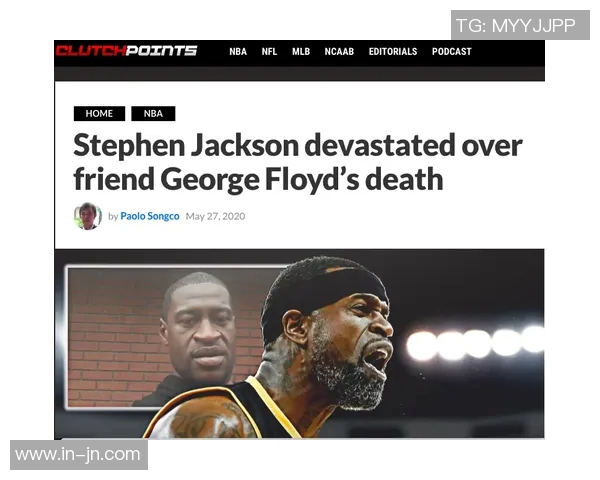Select NCAAB in the navigation bar

pos(339,52)
